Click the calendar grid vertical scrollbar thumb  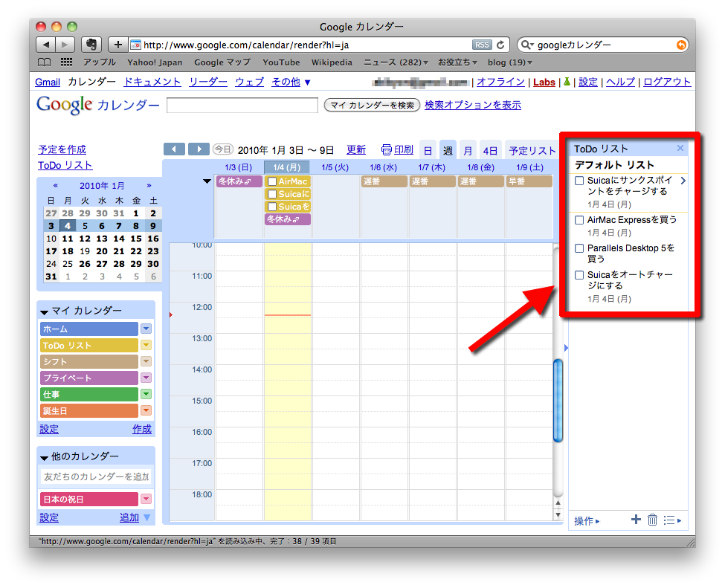pyautogui.click(x=558, y=401)
